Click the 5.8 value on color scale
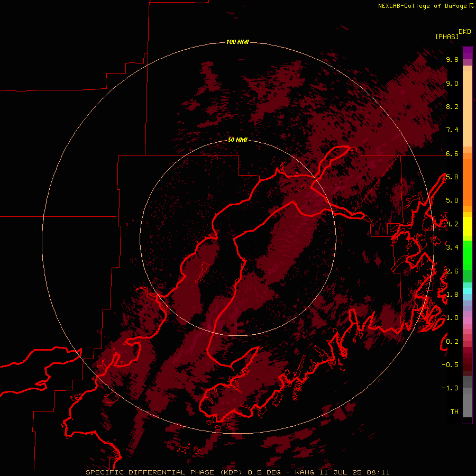This screenshot has width=476, height=476. pos(452,177)
